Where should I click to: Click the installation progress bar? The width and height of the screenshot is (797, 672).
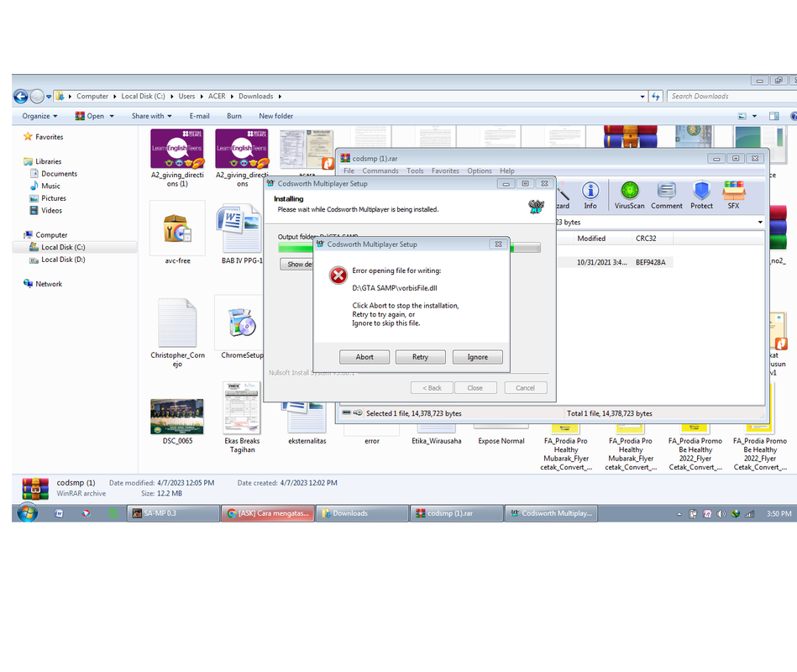409,248
